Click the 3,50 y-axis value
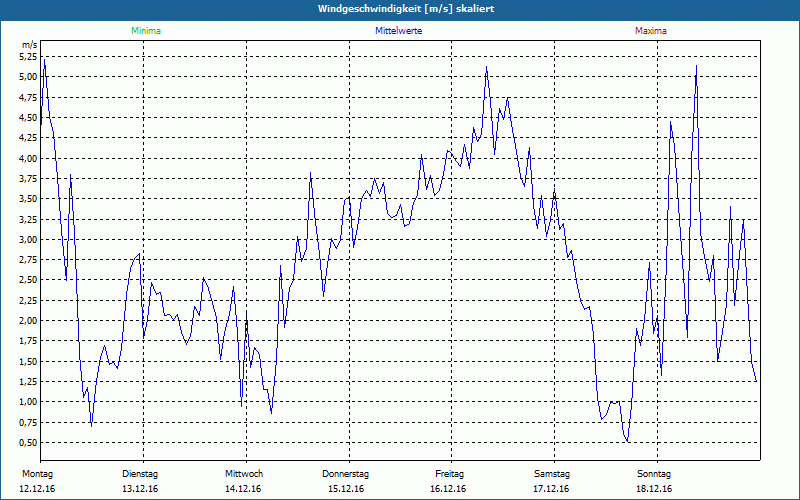 [x=28, y=199]
